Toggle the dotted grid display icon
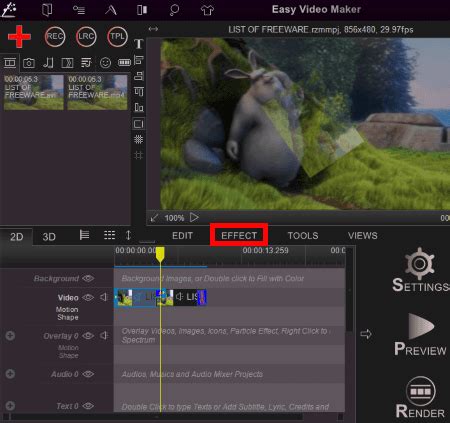 click(x=139, y=139)
